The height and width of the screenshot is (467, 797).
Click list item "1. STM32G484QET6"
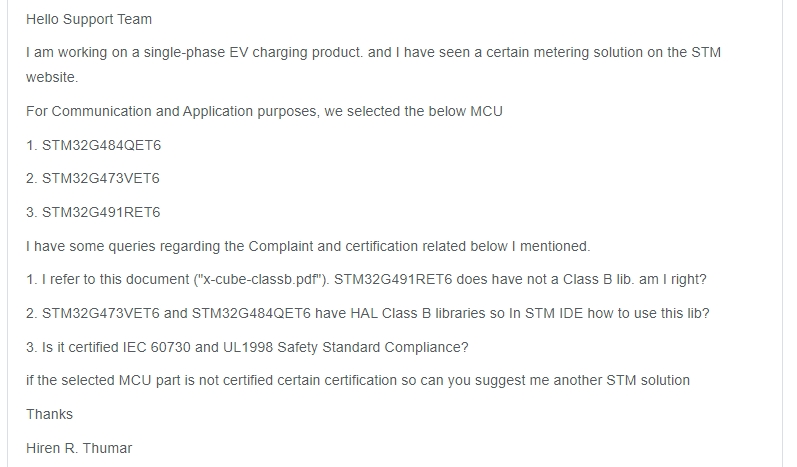[93, 145]
